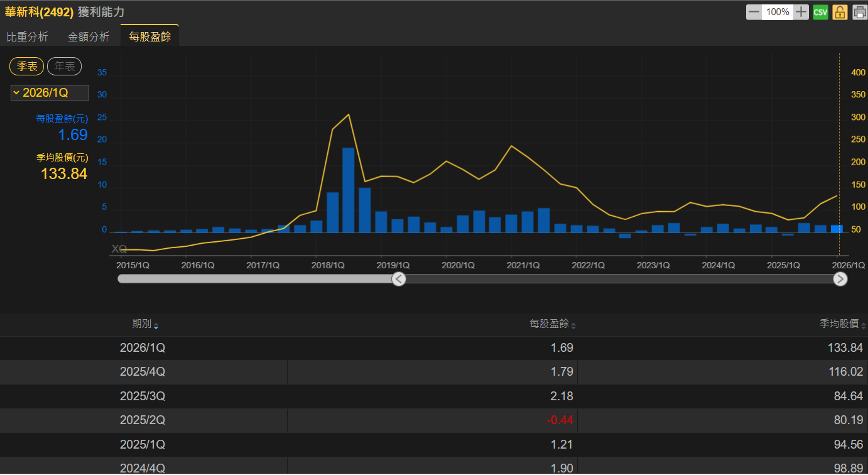Click the zoom in plus icon
Viewport: 868px width, 475px height.
(801, 12)
